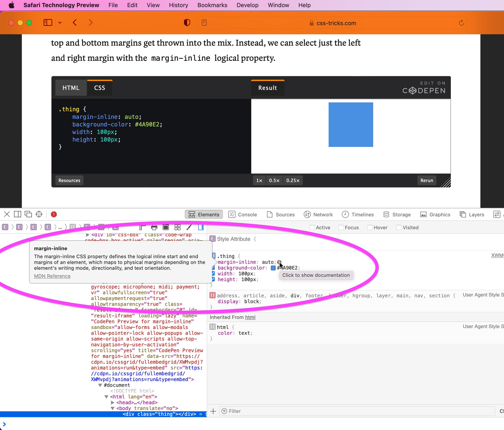Open the Develop menu
504x430 pixels.
pos(247,5)
